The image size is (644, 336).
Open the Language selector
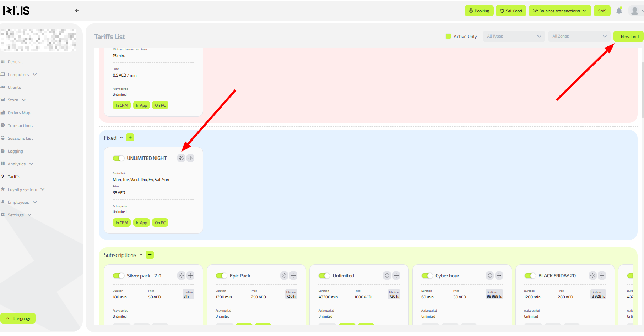18,318
